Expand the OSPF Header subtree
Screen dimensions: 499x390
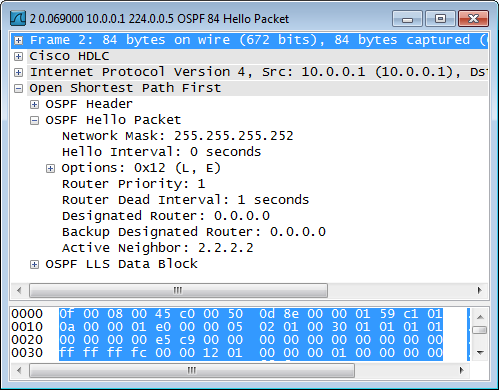click(34, 104)
